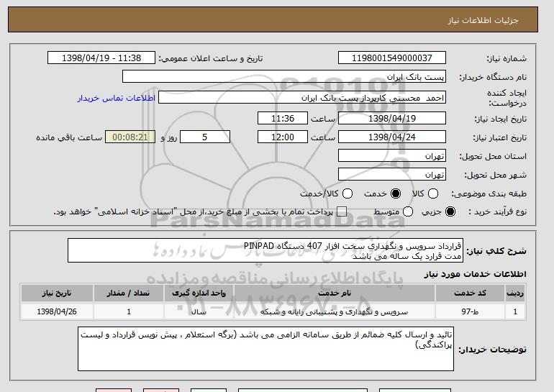Image resolution: width=554 pixels, height=392 pixels.
Task: Click the نام خدمت column header
Action: 335,293
